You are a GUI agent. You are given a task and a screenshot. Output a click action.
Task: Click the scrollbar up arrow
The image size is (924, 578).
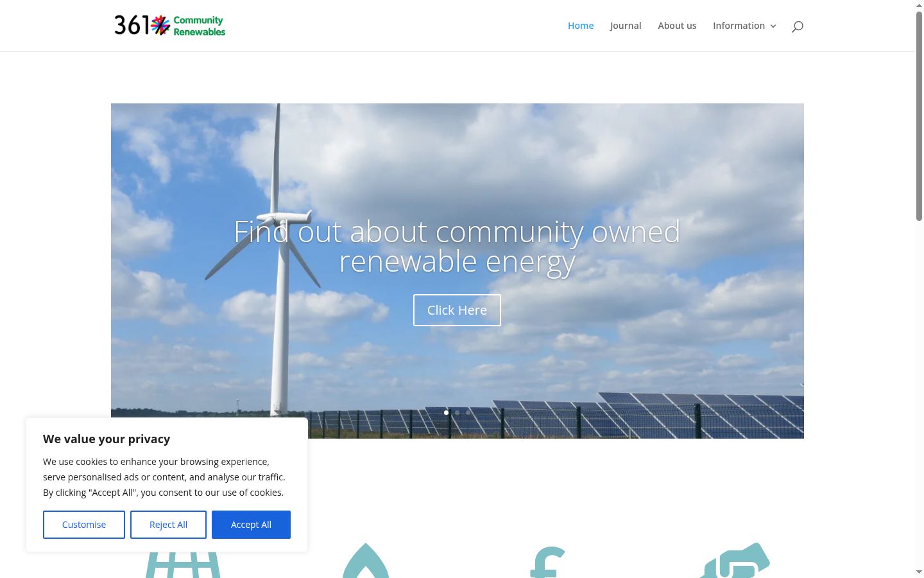[x=919, y=5]
